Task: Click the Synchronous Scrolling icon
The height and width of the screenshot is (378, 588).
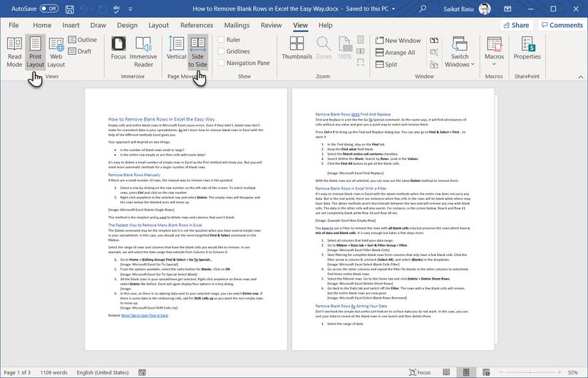Action: 434,52
